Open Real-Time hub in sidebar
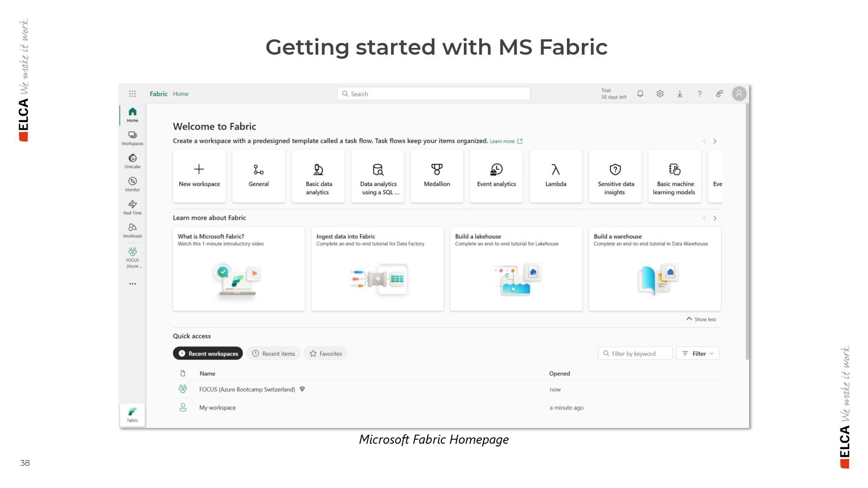 pos(132,206)
